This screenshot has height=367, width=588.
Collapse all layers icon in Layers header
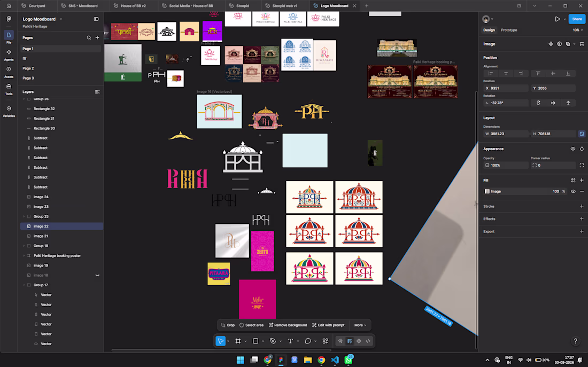tap(97, 92)
